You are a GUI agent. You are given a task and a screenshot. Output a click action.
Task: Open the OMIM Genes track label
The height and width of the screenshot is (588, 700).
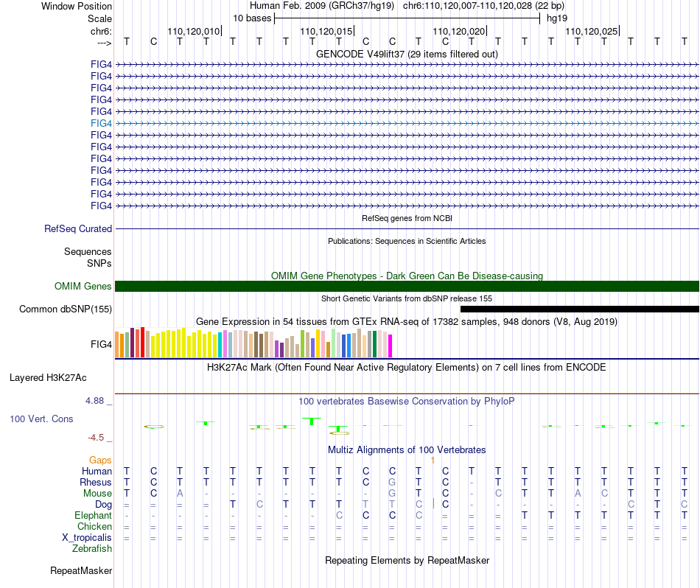click(83, 286)
